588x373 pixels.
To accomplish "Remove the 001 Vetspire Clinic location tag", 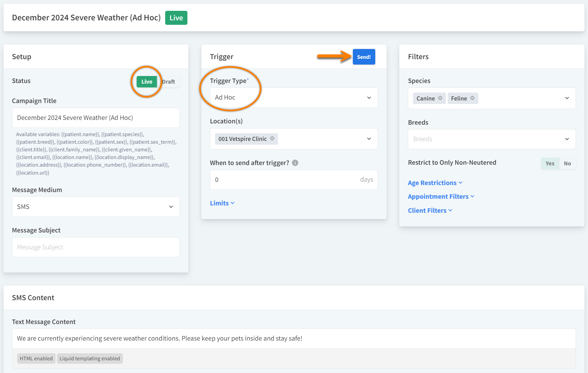I will pos(272,139).
